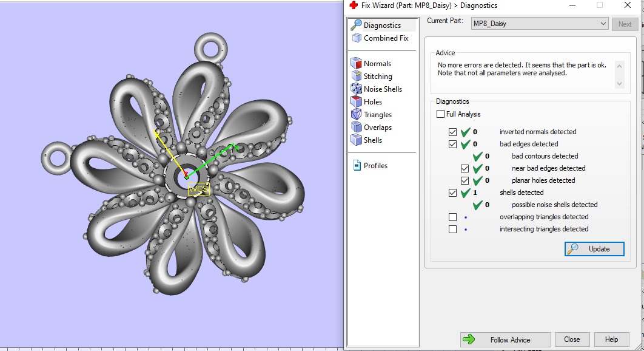Image resolution: width=644 pixels, height=351 pixels.
Task: Switch to the Stitching page
Action: point(378,76)
